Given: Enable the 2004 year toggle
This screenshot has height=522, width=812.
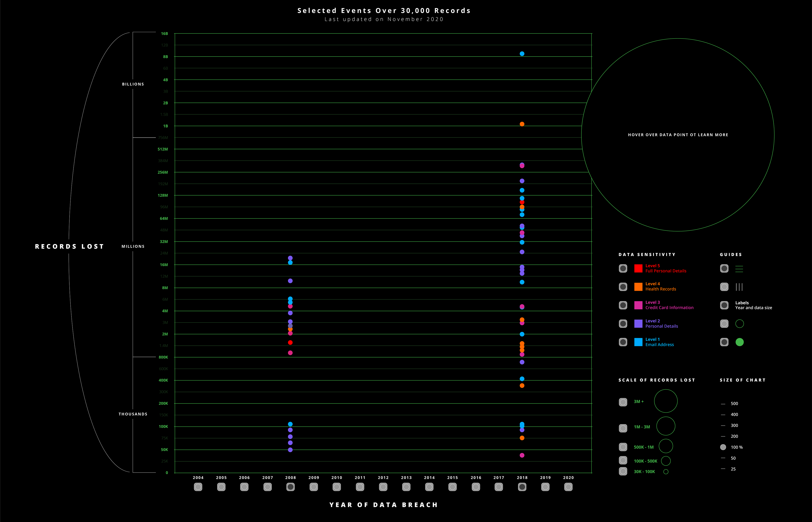Looking at the screenshot, I should (x=198, y=487).
